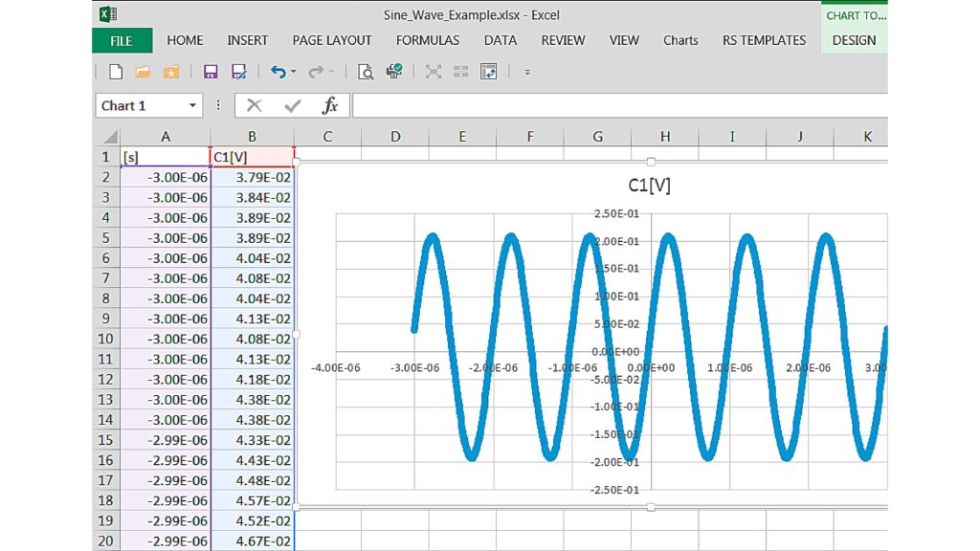Create a new workbook with the New icon

tap(116, 72)
